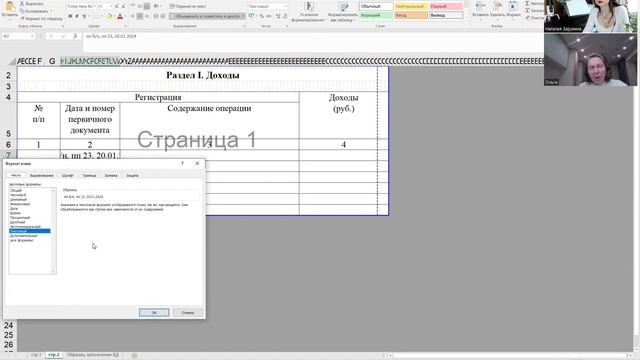The image size is (640, 360).
Task: Click the cells Format (Формат) icon
Action: (x=513, y=6)
